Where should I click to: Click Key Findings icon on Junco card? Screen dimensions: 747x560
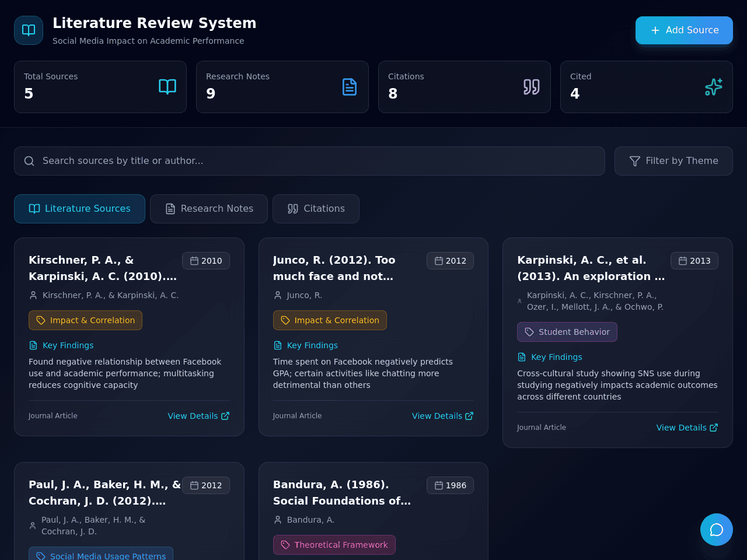(278, 345)
